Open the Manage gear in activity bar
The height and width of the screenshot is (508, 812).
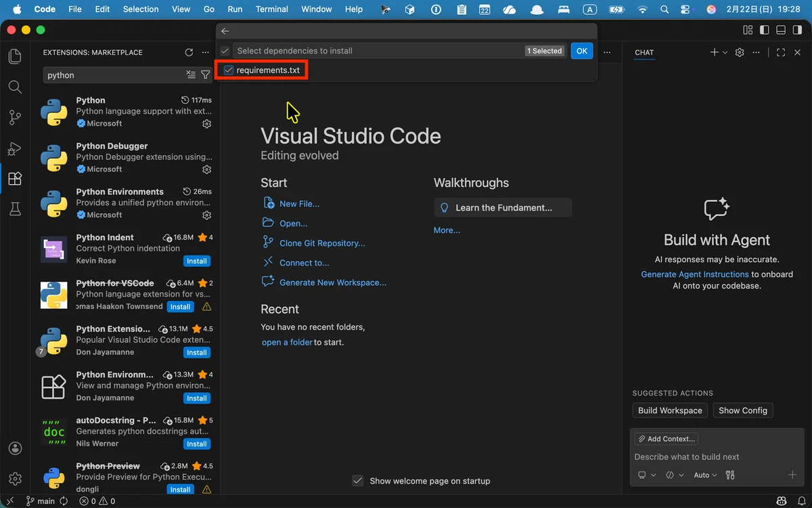(15, 479)
